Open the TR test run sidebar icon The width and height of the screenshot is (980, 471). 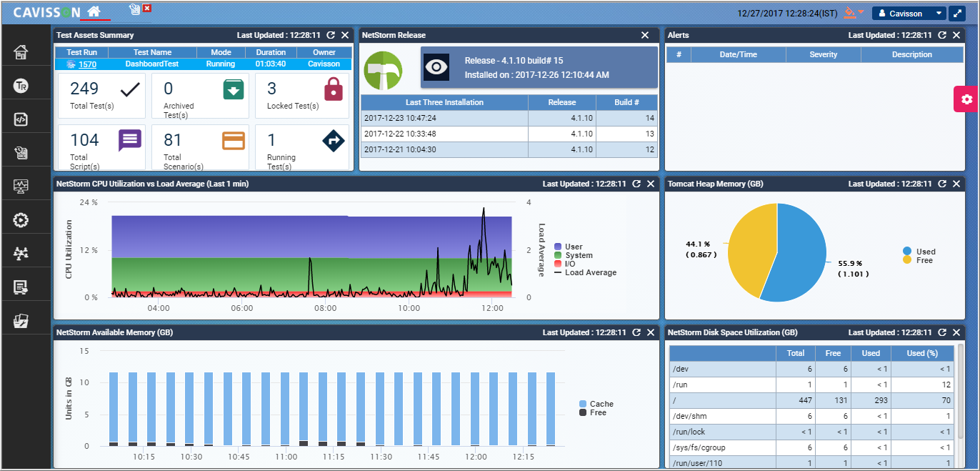[21, 86]
